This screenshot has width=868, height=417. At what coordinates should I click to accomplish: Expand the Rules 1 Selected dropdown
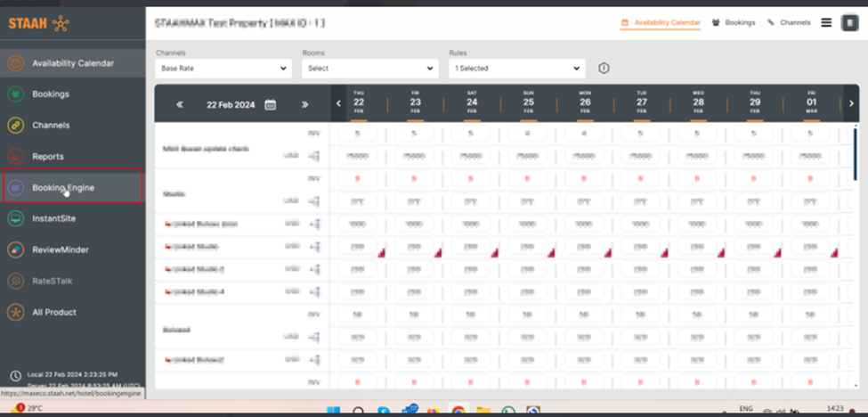[517, 69]
